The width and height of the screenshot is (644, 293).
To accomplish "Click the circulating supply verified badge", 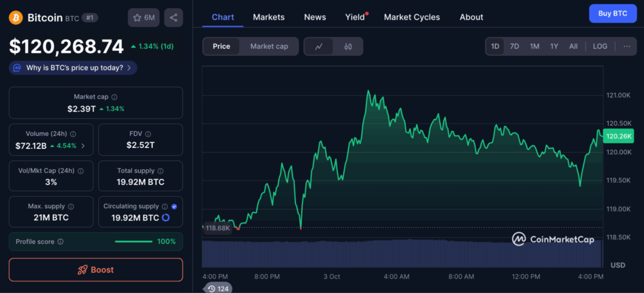I will pos(174,206).
